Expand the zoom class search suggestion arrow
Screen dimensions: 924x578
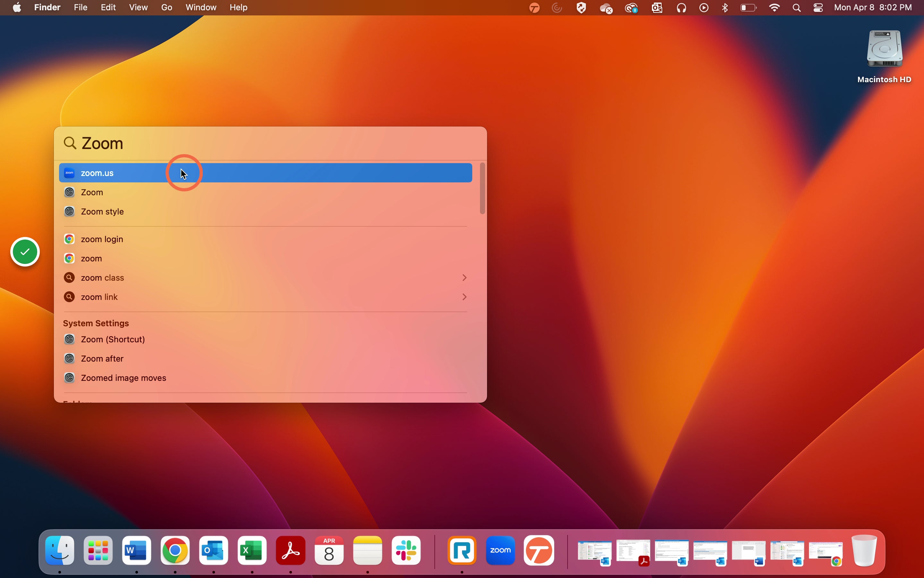coord(464,277)
